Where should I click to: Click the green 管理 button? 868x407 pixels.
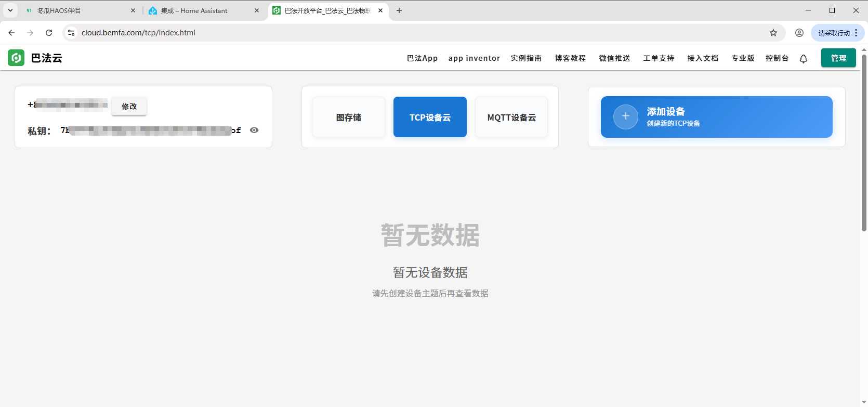point(838,58)
